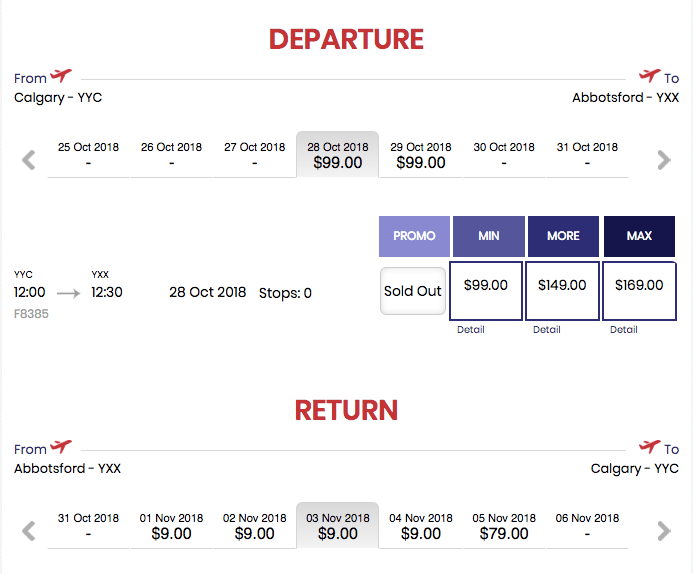Pick the 01 Nov 2018 return date tab
This screenshot has width=693, height=574.
tap(171, 526)
